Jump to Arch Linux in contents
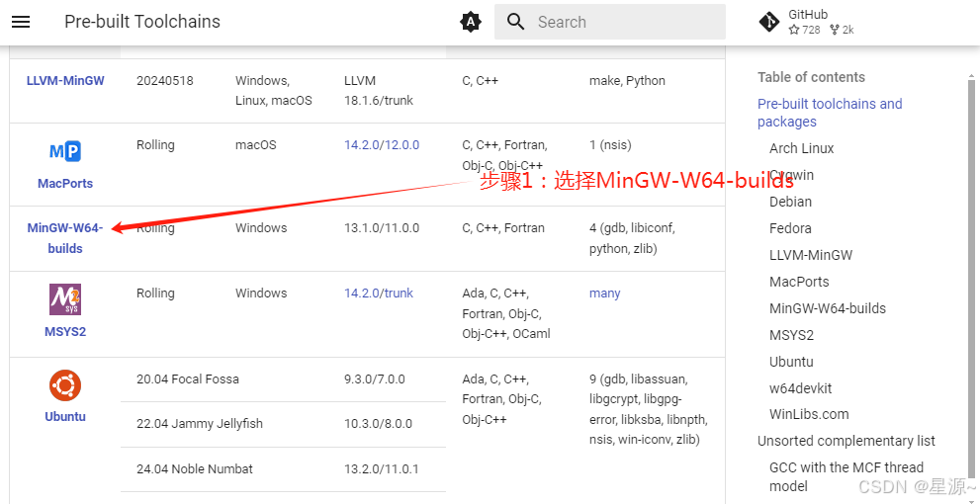The width and height of the screenshot is (980, 504). click(801, 148)
